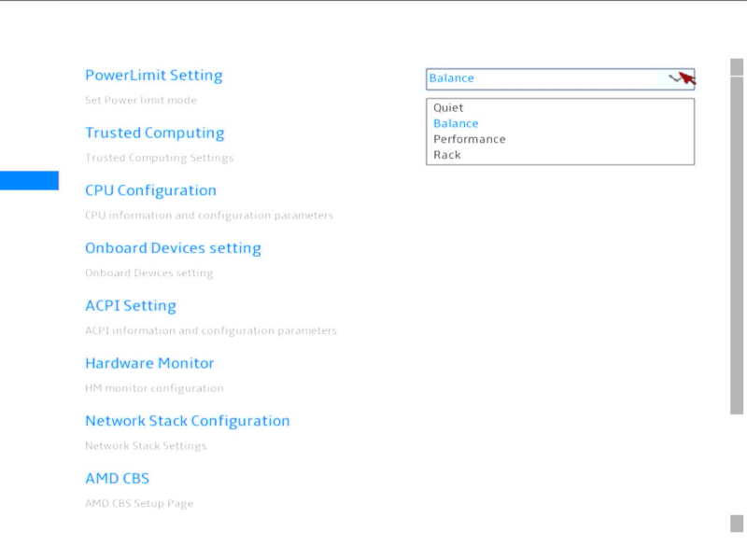Image resolution: width=747 pixels, height=560 pixels.
Task: Select ACPI Setting entry
Action: point(130,306)
